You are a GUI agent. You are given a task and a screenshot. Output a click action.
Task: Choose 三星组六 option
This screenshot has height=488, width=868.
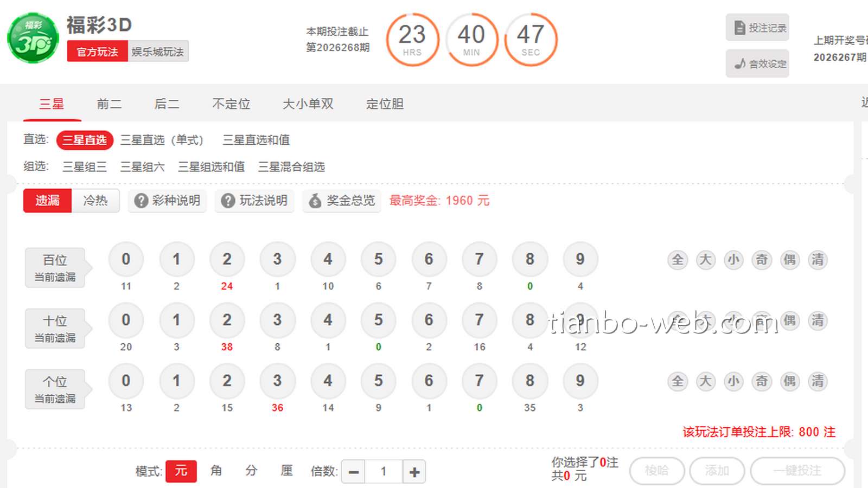pyautogui.click(x=142, y=166)
